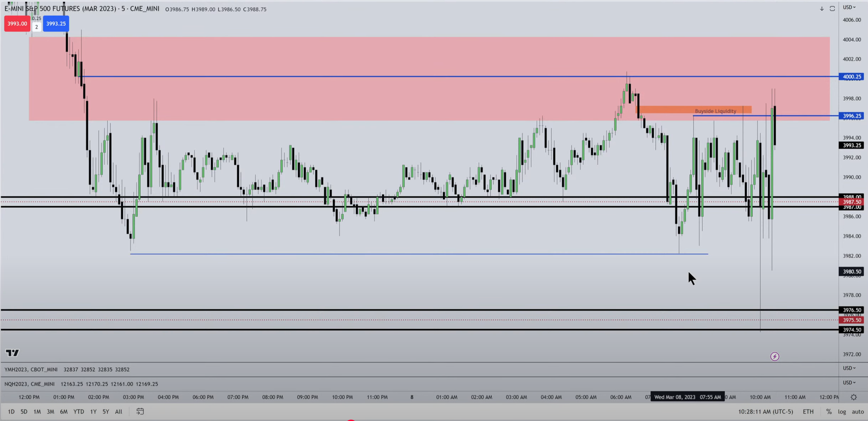Toggle percent scale mode
The height and width of the screenshot is (421, 868).
pyautogui.click(x=829, y=411)
